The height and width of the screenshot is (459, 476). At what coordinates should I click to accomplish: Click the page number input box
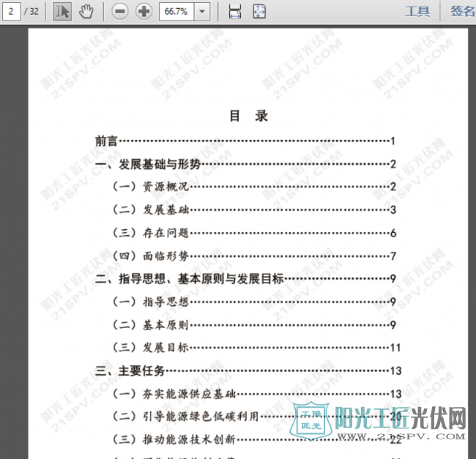point(10,12)
